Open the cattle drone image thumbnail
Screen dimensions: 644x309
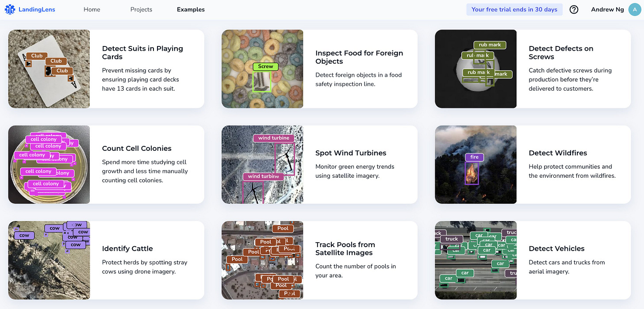[x=49, y=260]
